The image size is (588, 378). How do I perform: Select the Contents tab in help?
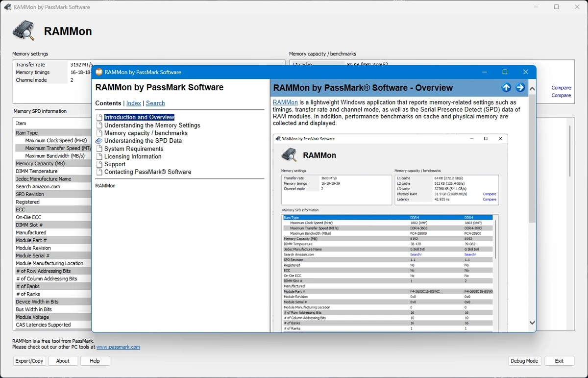tap(108, 103)
